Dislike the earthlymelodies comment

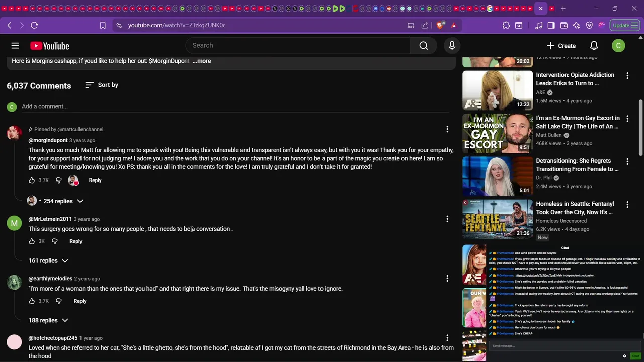tap(58, 301)
